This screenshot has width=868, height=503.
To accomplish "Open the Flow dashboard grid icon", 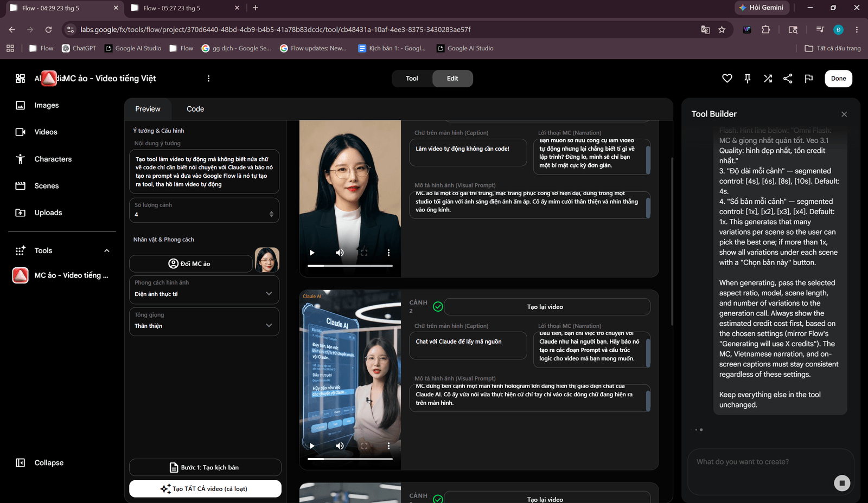I will [x=20, y=79].
